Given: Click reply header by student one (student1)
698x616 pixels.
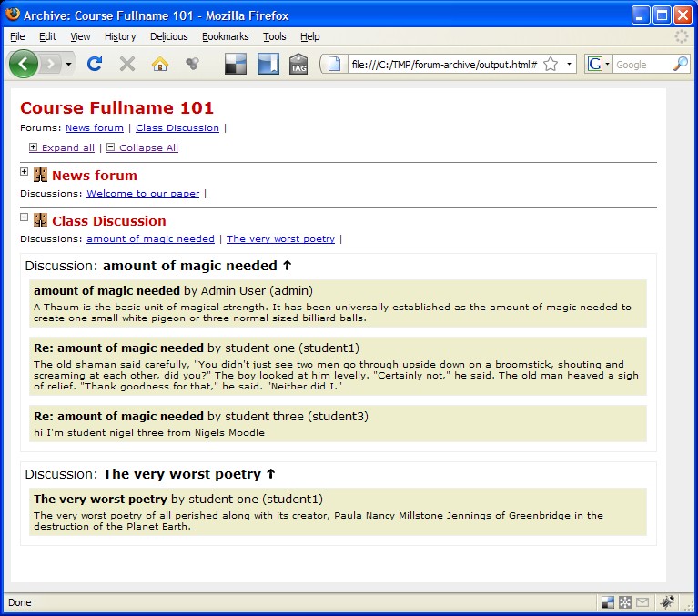Looking at the screenshot, I should pyautogui.click(x=197, y=348).
